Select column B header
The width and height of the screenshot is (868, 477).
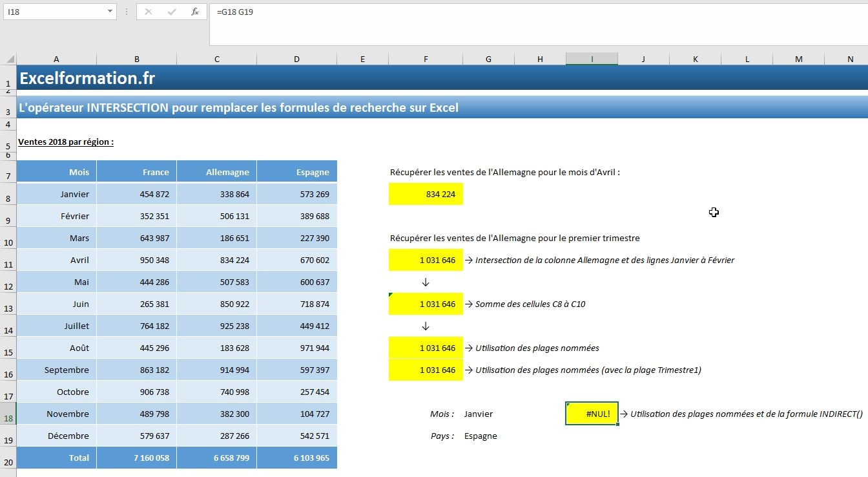coord(136,59)
